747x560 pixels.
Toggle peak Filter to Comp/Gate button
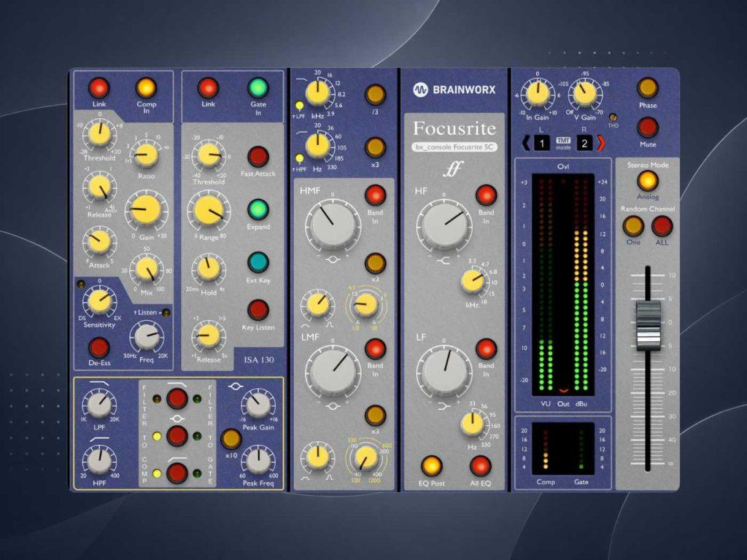(x=177, y=436)
